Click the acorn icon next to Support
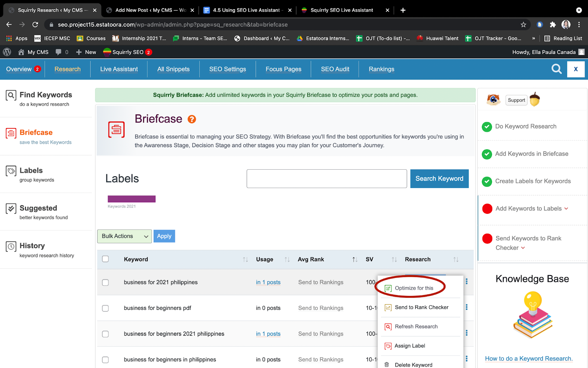This screenshot has width=588, height=368. point(535,99)
